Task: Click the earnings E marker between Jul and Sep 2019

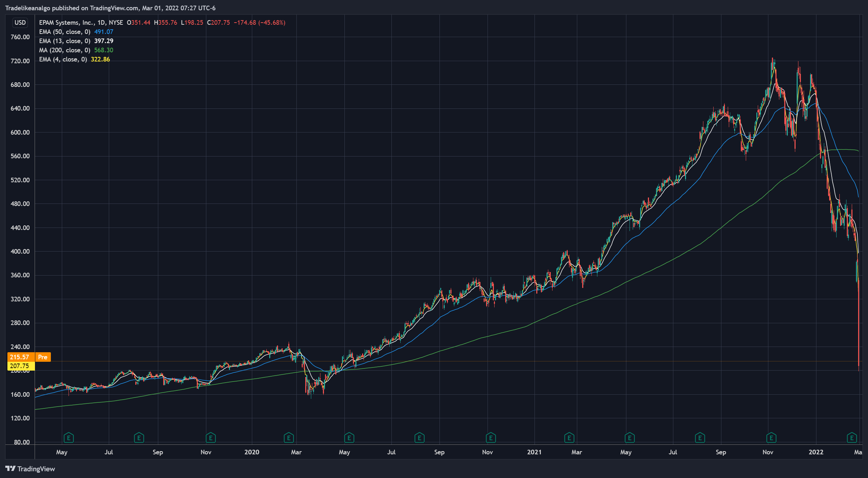Action: coord(139,438)
